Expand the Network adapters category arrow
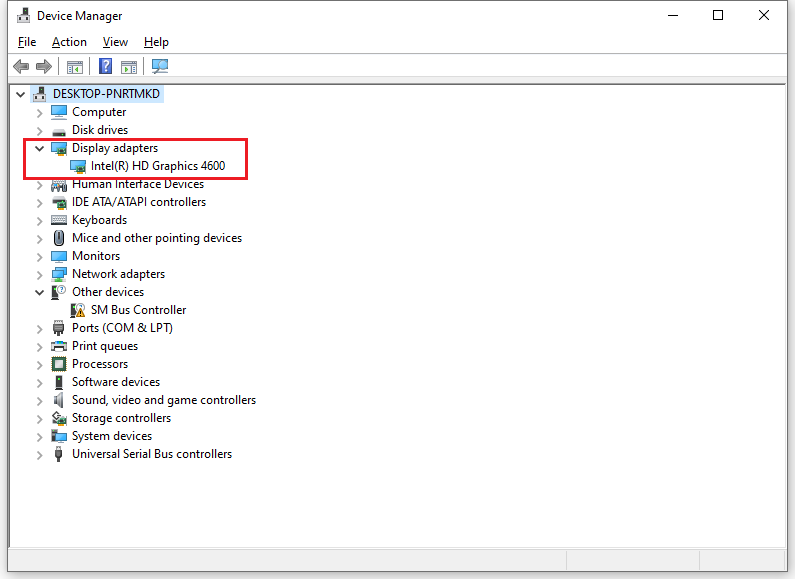 click(40, 275)
